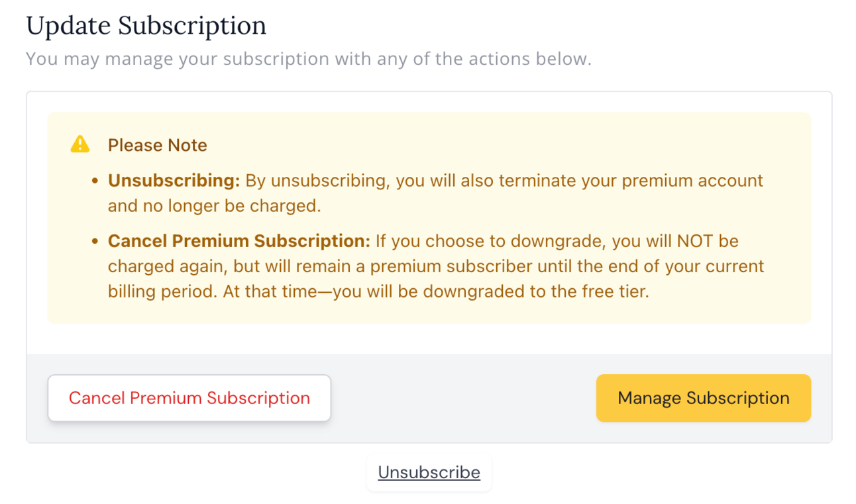Click the yellow warning triangle icon
This screenshot has width=856, height=504.
click(80, 144)
